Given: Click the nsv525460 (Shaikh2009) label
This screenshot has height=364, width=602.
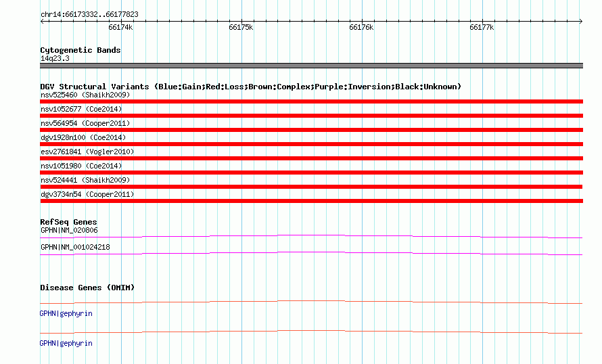Looking at the screenshot, I should click(x=85, y=95).
